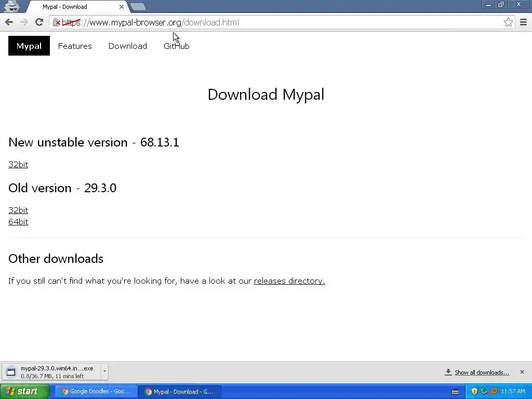
Task: Close the downloads shelf bar
Action: click(522, 372)
